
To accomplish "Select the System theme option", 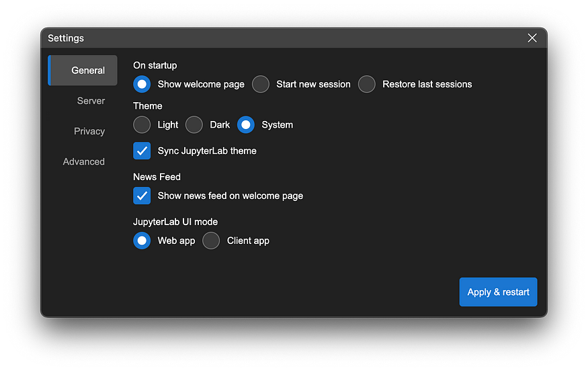I will pyautogui.click(x=246, y=124).
